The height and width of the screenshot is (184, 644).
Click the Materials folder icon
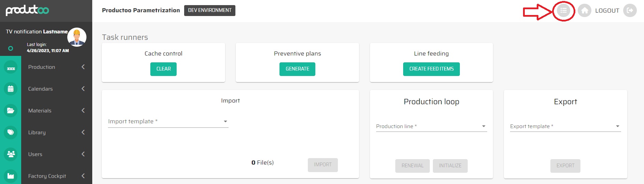pyautogui.click(x=11, y=111)
